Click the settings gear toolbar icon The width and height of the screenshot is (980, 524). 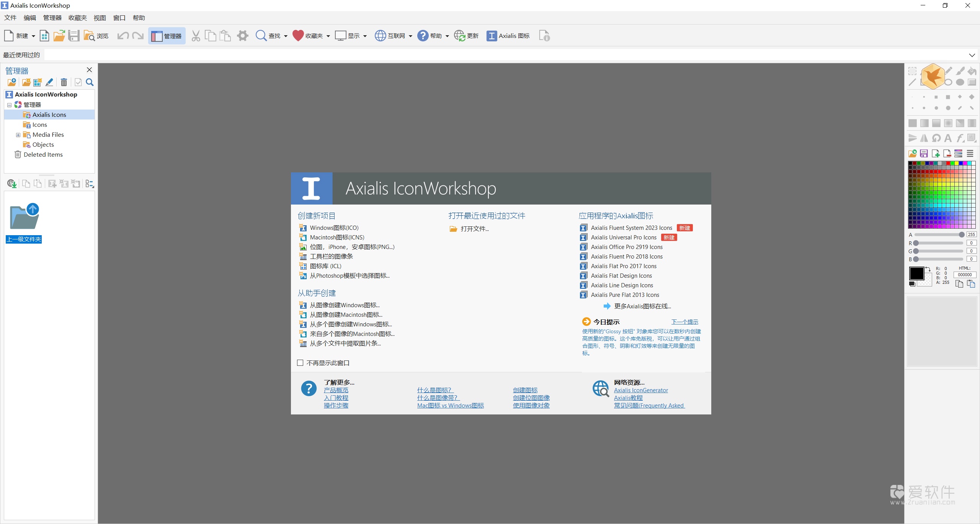tap(242, 36)
